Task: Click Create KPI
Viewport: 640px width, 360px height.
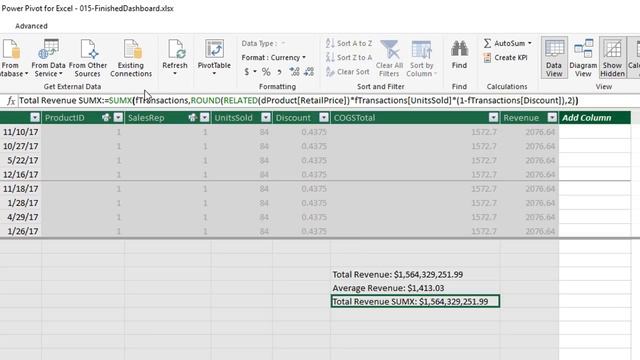Action: pyautogui.click(x=506, y=58)
